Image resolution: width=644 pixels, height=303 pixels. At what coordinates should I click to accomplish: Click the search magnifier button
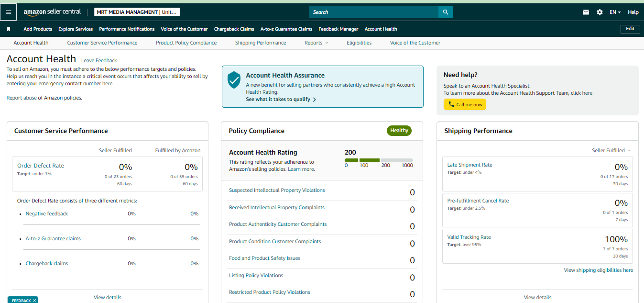tap(446, 12)
